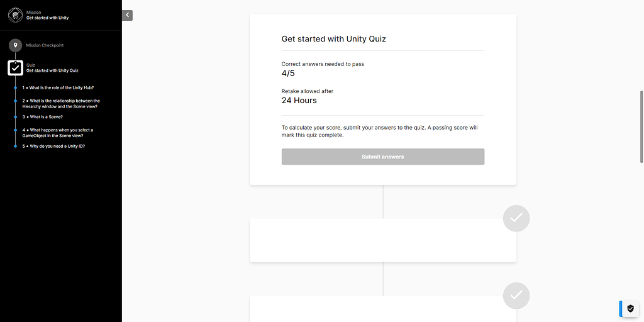Screen dimensions: 644x322
Task: Click the first blank question card
Action: pos(382,240)
